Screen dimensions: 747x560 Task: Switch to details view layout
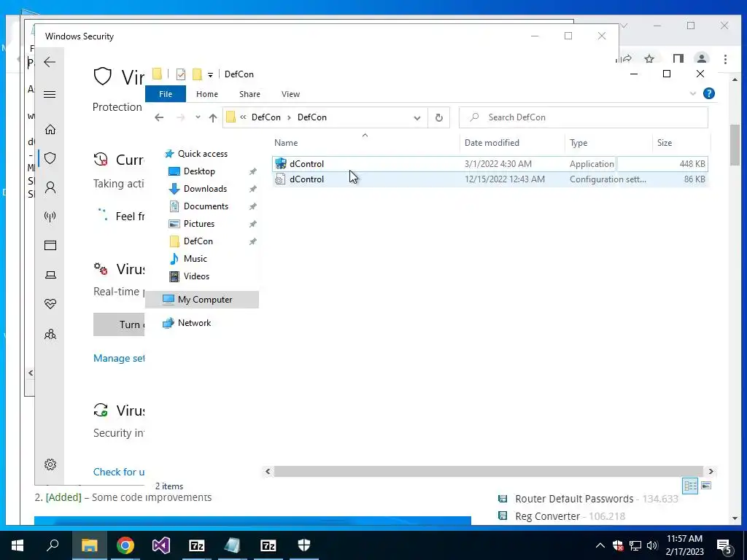[690, 486]
